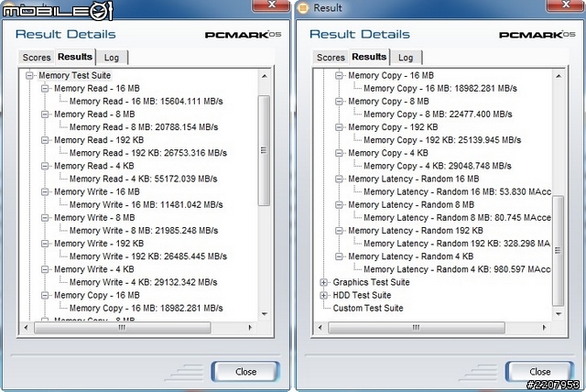The height and width of the screenshot is (392, 586).
Task: Select result Memory Write - 192 KB: 26485.445 MB/s
Action: pos(148,256)
